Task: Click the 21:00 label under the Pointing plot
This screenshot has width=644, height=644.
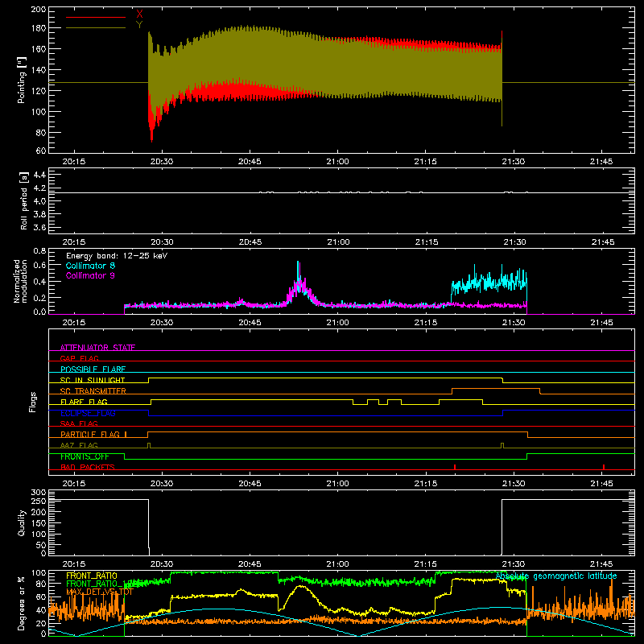Action: 337,162
